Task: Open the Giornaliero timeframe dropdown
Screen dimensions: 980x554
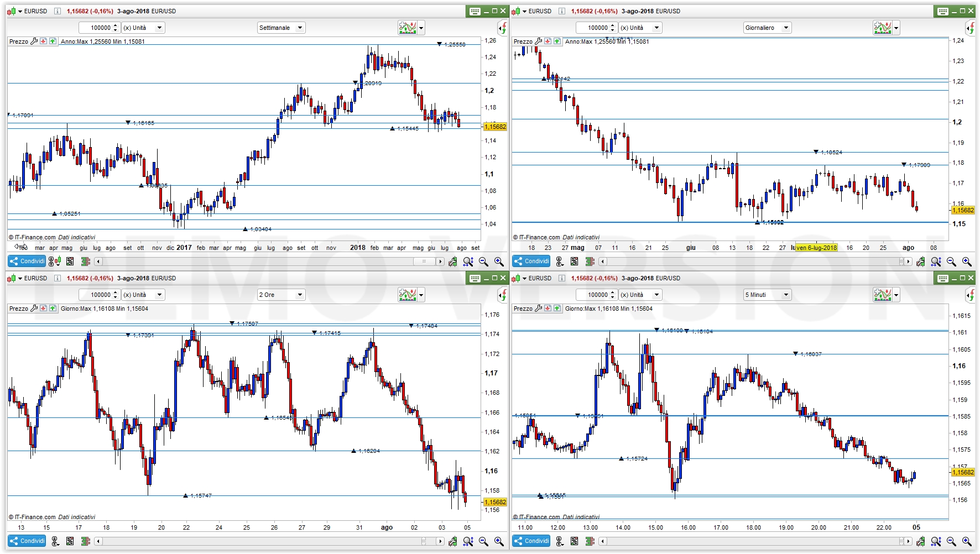Action: click(768, 28)
